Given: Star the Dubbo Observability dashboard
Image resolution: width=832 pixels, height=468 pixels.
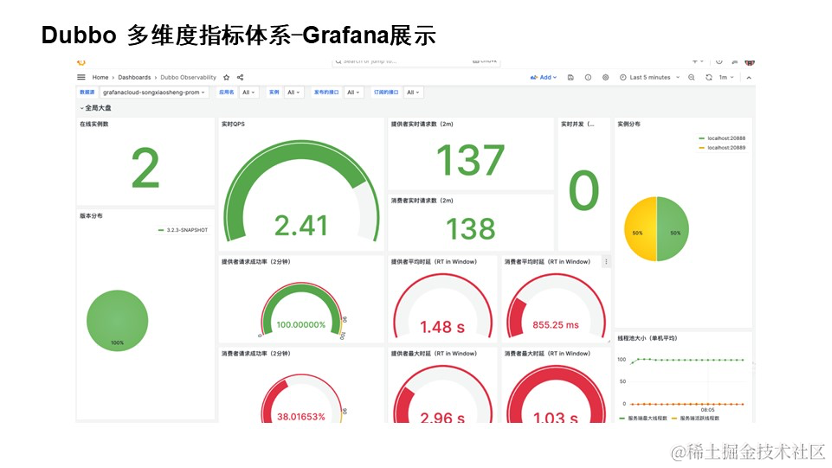Looking at the screenshot, I should pyautogui.click(x=227, y=77).
